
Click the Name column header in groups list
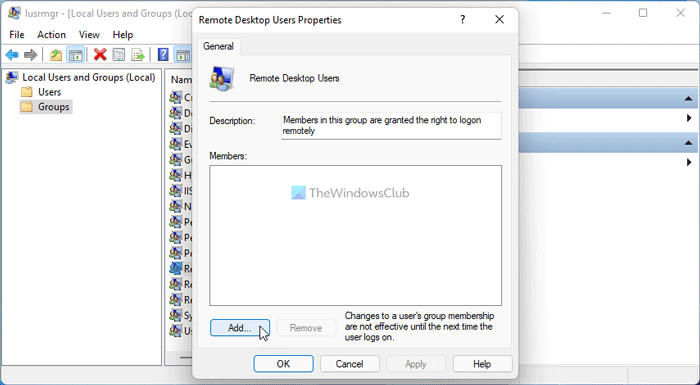[x=181, y=80]
